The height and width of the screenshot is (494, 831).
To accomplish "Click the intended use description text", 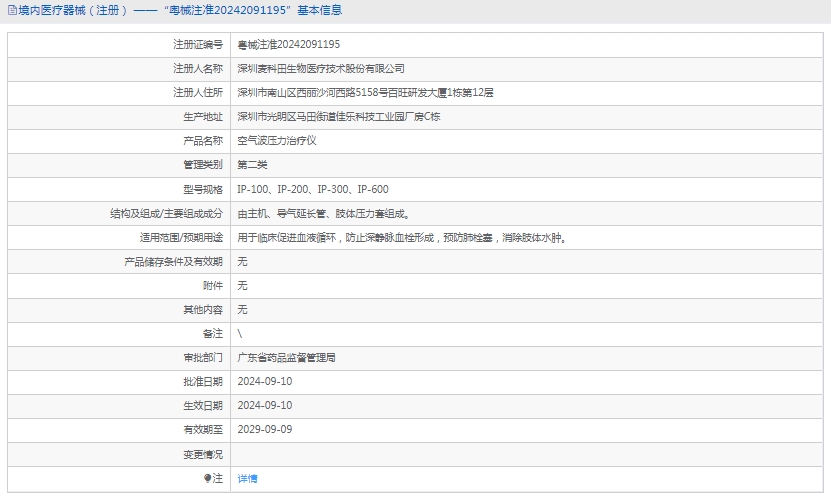I will point(401,238).
